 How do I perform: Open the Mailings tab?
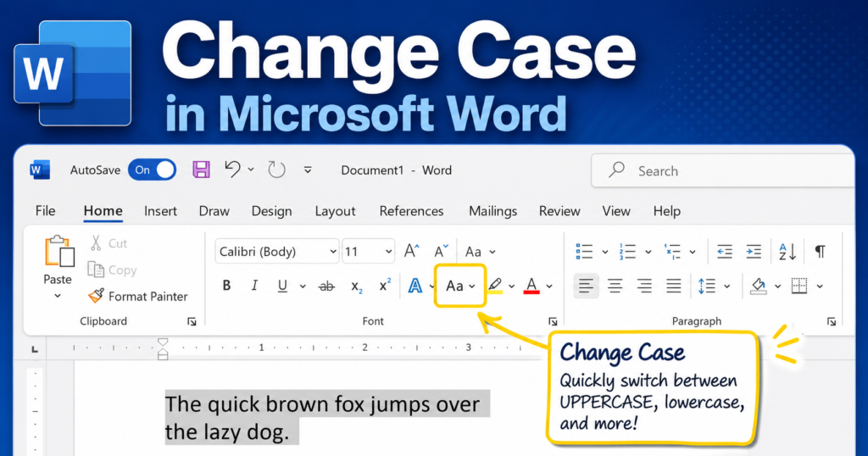point(492,211)
